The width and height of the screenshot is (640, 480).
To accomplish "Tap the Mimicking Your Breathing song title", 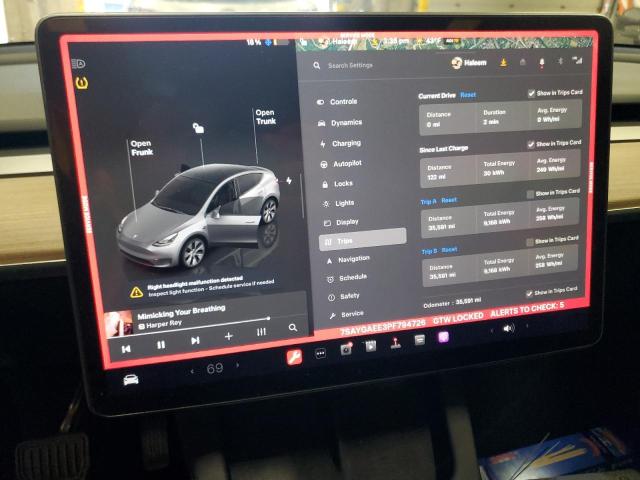I will [x=181, y=313].
